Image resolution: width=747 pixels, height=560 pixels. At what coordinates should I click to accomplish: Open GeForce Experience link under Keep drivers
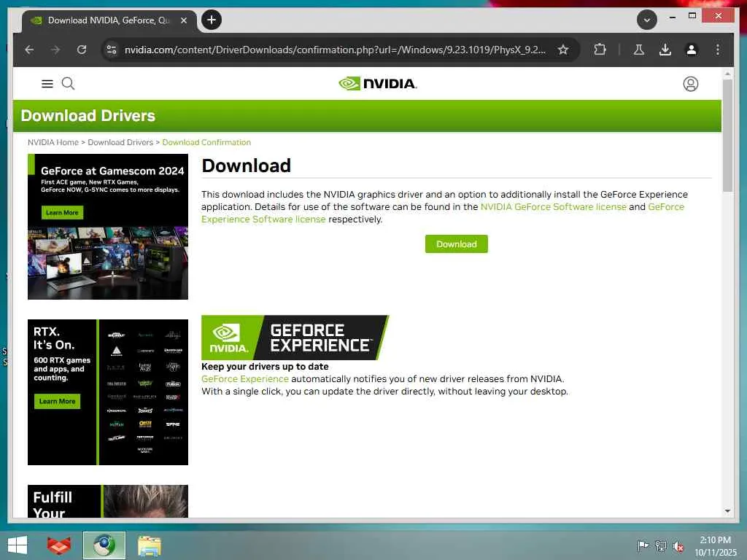tap(245, 379)
